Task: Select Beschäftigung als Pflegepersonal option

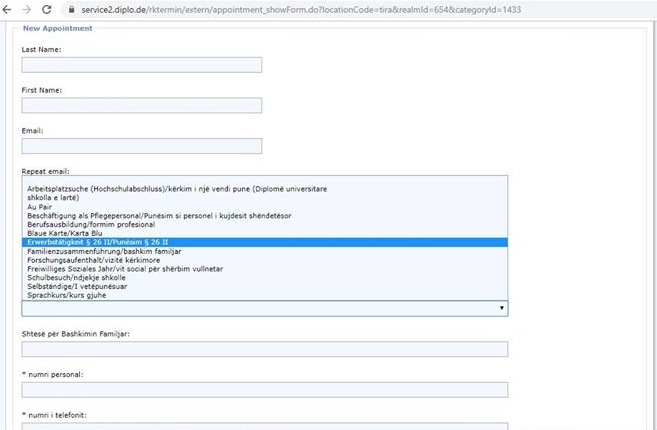Action: coord(265,216)
